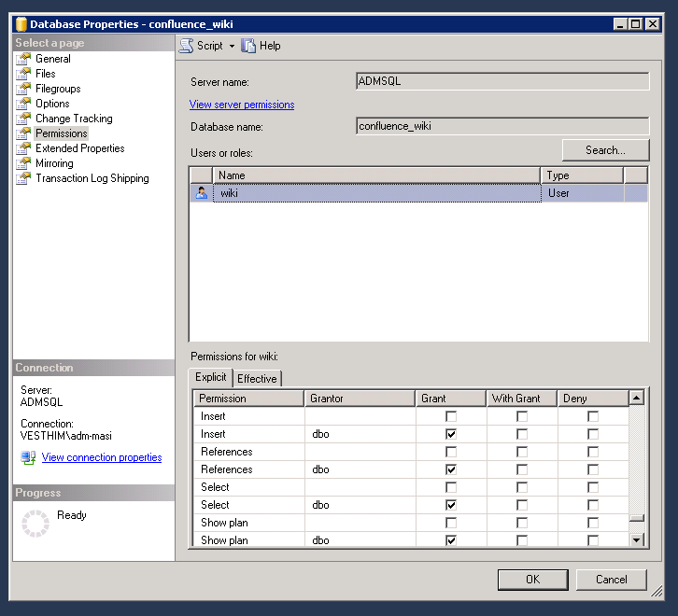678x616 pixels.
Task: Click the Grantor column header
Action: pyautogui.click(x=360, y=399)
